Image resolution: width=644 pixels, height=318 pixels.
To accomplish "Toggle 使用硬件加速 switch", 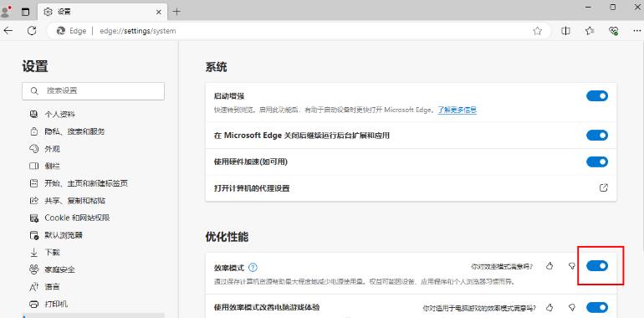I will click(597, 162).
